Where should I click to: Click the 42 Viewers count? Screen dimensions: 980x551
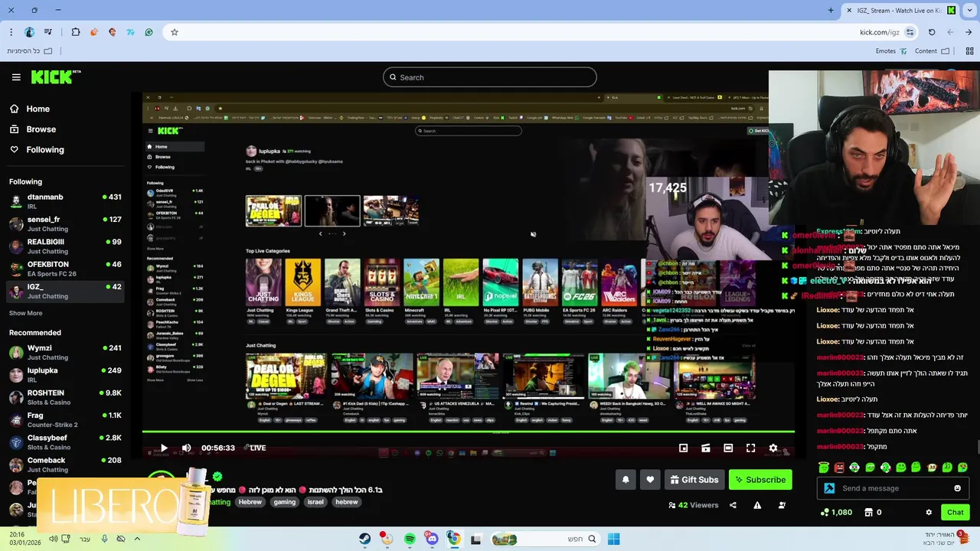pyautogui.click(x=693, y=505)
